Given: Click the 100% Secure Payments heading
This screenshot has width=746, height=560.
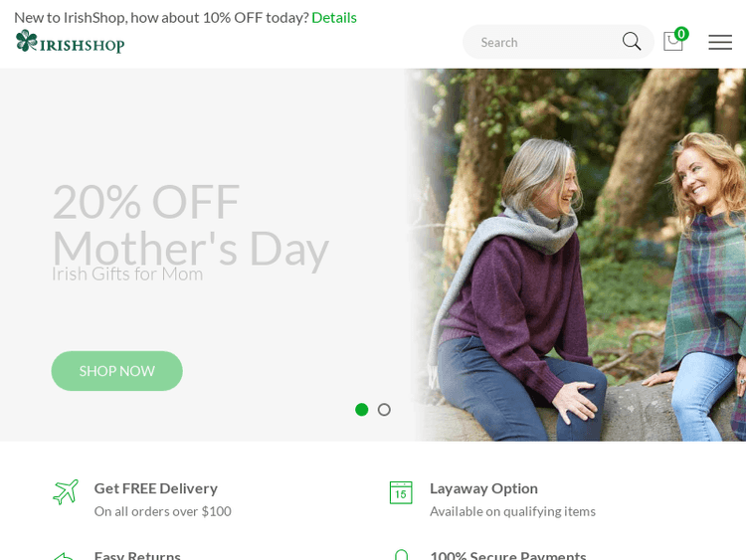Looking at the screenshot, I should 507,555.
